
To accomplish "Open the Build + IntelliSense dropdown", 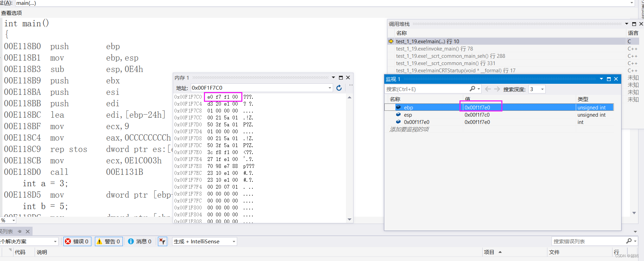I will [204, 241].
